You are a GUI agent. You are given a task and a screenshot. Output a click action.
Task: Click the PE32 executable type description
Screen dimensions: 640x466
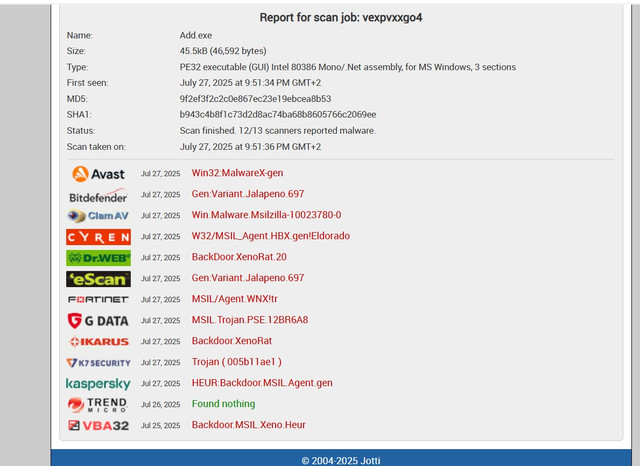click(x=348, y=67)
